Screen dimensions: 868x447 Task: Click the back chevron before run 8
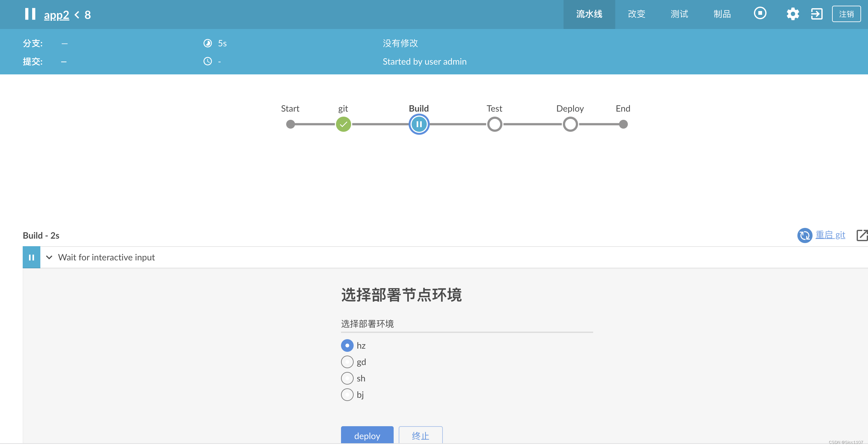[x=77, y=15]
